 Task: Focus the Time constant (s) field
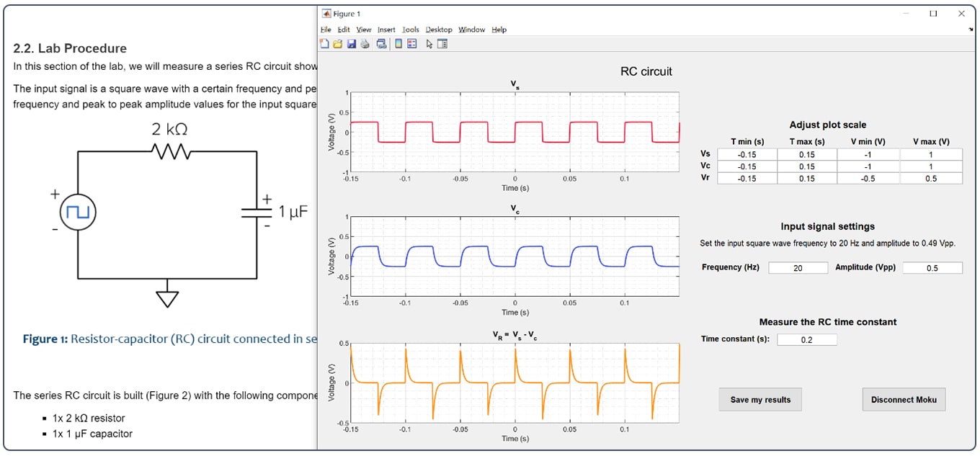pos(806,339)
